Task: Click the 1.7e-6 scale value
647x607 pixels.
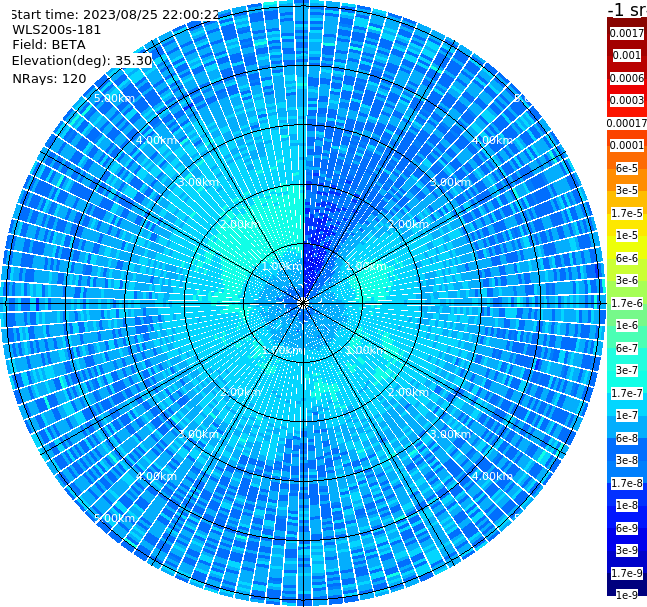Action: coord(627,303)
